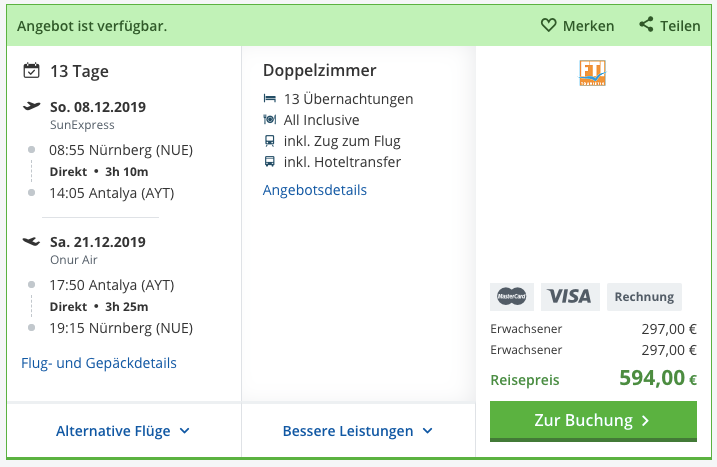Screen dimensions: 717x467
Task: Click the train icon beside Zug zum Flug
Action: [x=270, y=141]
